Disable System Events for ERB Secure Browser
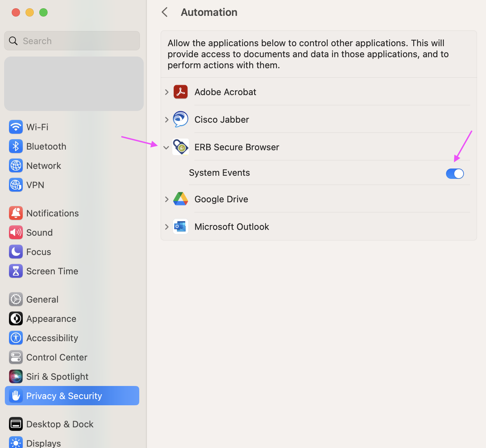Image resolution: width=486 pixels, height=448 pixels. pyautogui.click(x=455, y=173)
